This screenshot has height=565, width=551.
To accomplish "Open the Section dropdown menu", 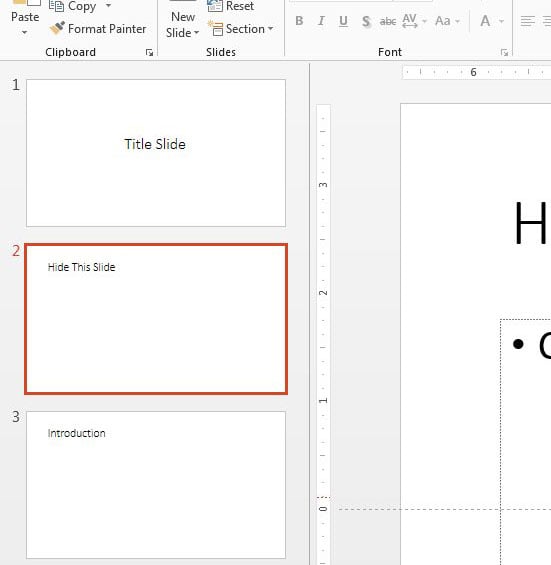I will point(240,29).
